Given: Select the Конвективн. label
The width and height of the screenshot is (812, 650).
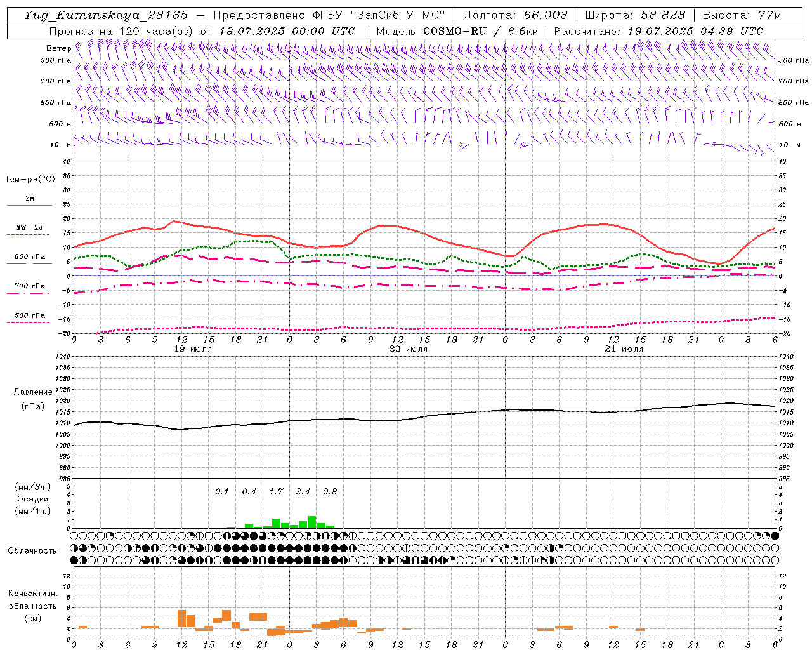Looking at the screenshot, I should pos(32,594).
